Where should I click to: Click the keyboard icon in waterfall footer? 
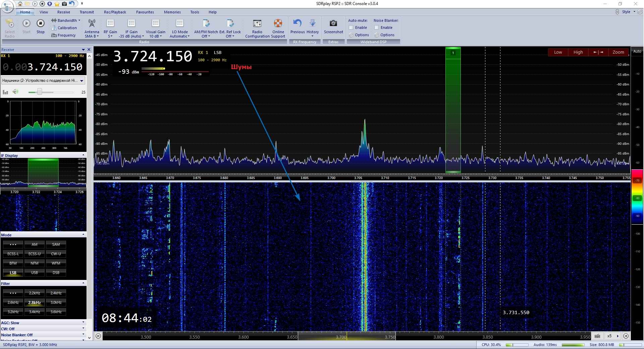click(597, 336)
